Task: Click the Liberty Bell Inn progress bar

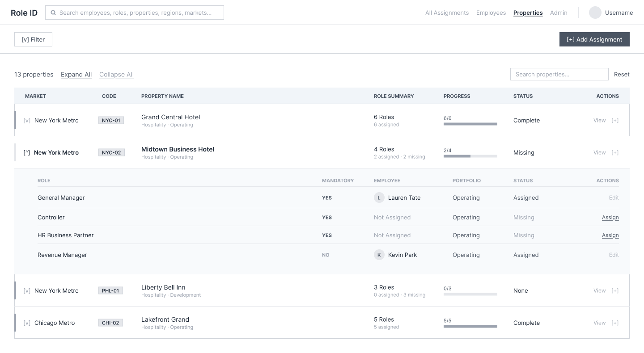Action: pyautogui.click(x=470, y=294)
